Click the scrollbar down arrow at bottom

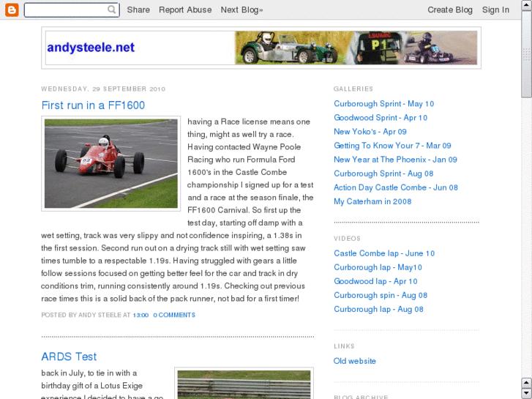pyautogui.click(x=527, y=393)
